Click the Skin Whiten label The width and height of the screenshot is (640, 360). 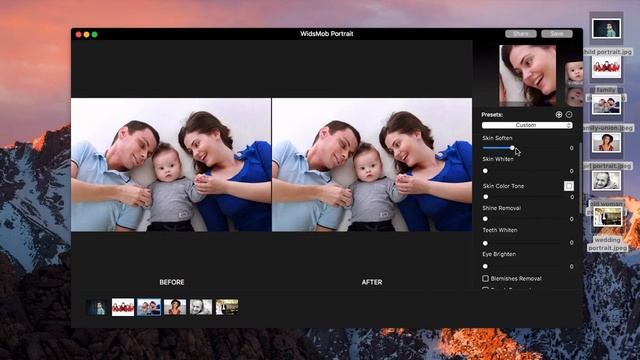coord(498,159)
